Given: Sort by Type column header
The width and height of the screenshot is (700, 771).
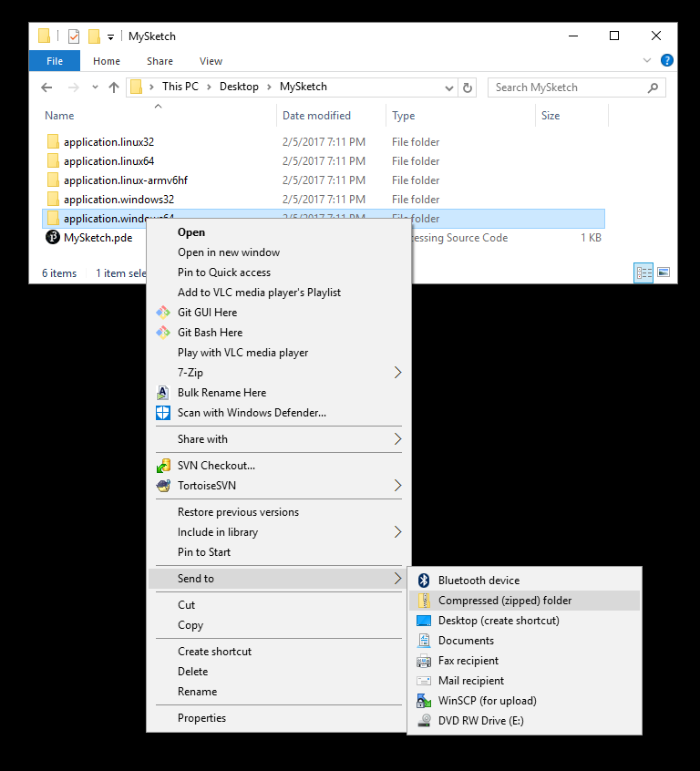Looking at the screenshot, I should (x=404, y=116).
